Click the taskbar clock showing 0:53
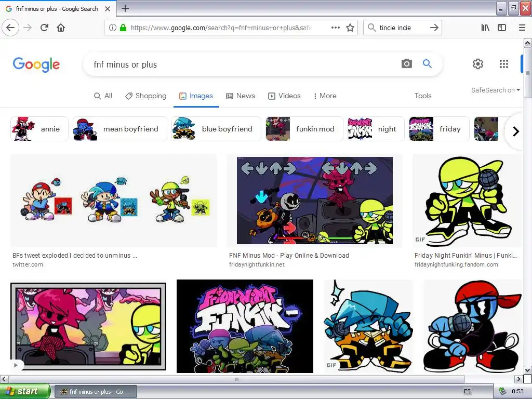 pyautogui.click(x=517, y=391)
